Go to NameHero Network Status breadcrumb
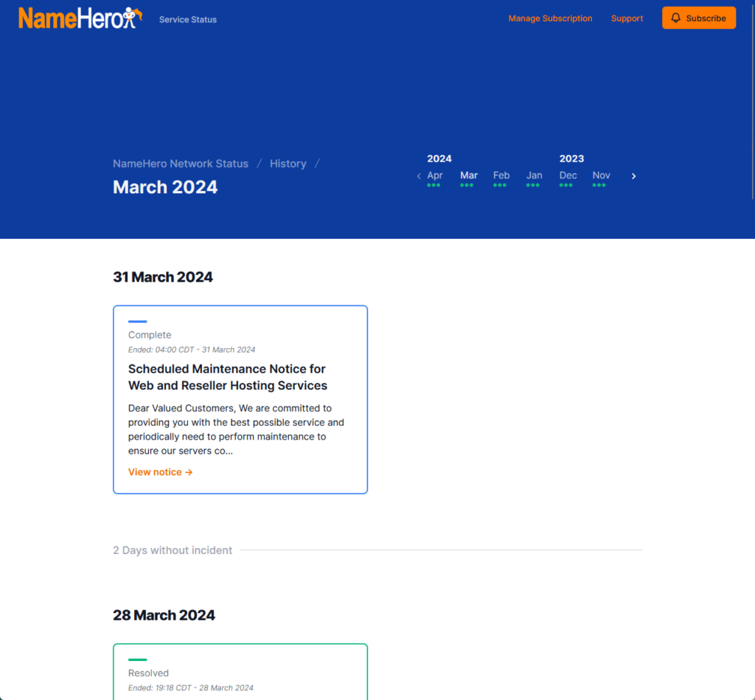Viewport: 755px width, 700px height. (x=181, y=164)
